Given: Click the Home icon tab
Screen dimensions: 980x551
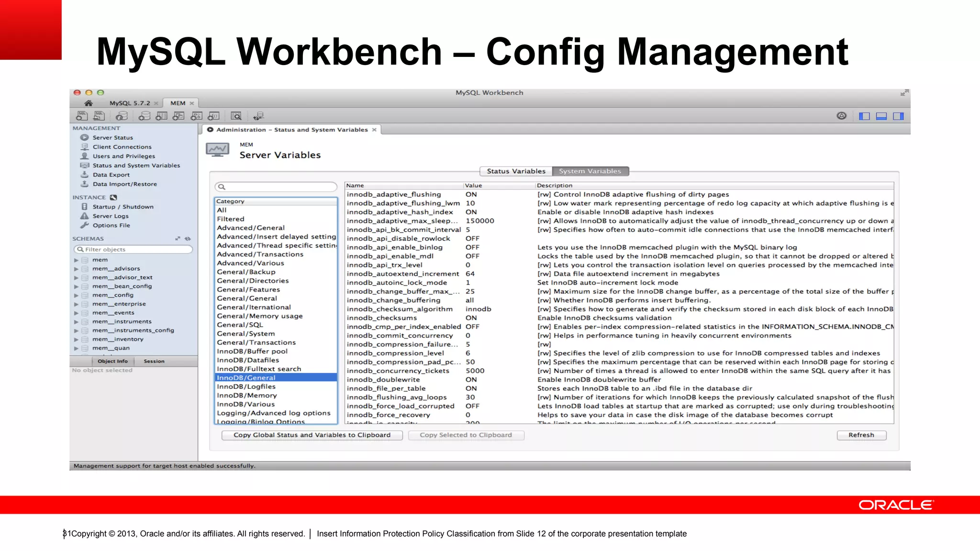Looking at the screenshot, I should (89, 103).
